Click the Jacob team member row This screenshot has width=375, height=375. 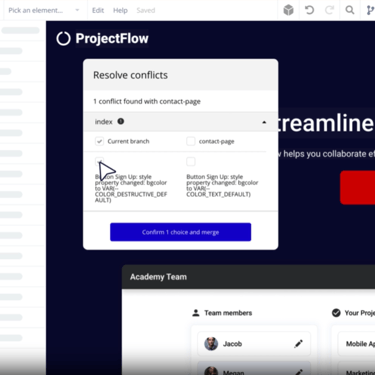pos(254,344)
